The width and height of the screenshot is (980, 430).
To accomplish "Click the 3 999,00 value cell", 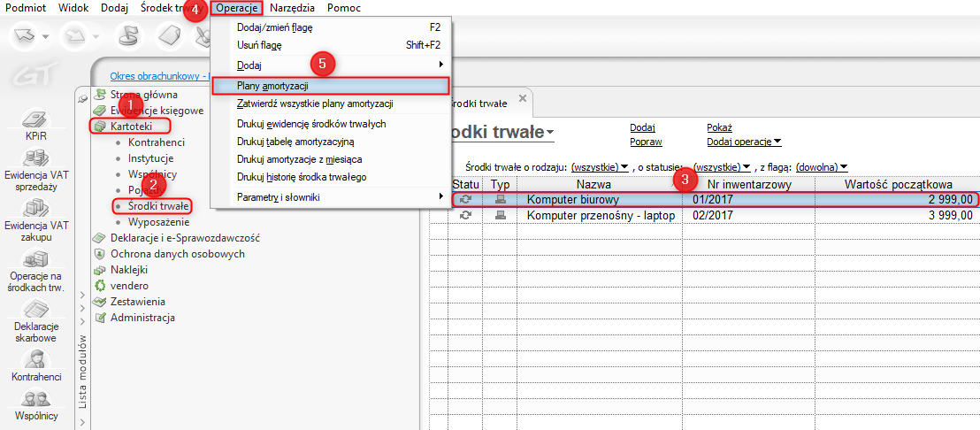I will pyautogui.click(x=898, y=215).
